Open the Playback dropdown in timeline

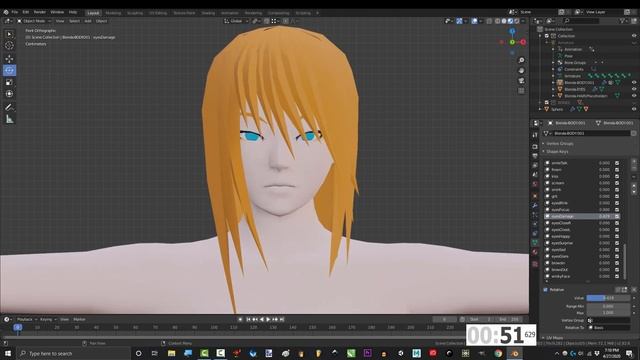click(x=27, y=320)
